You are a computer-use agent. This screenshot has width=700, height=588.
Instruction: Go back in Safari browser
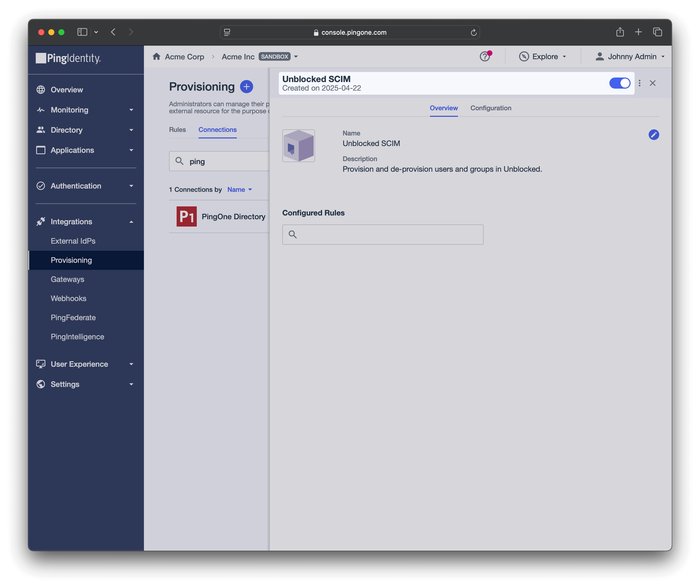113,32
